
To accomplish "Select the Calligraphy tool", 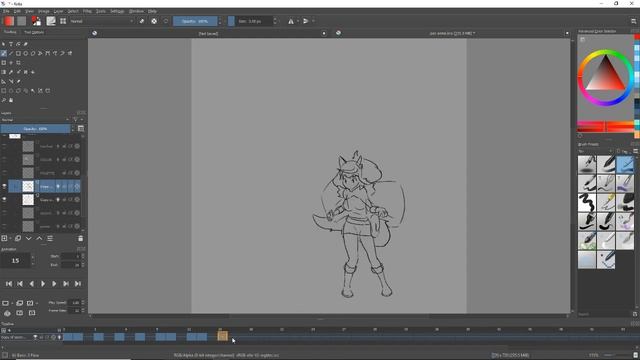I will click(x=26, y=44).
